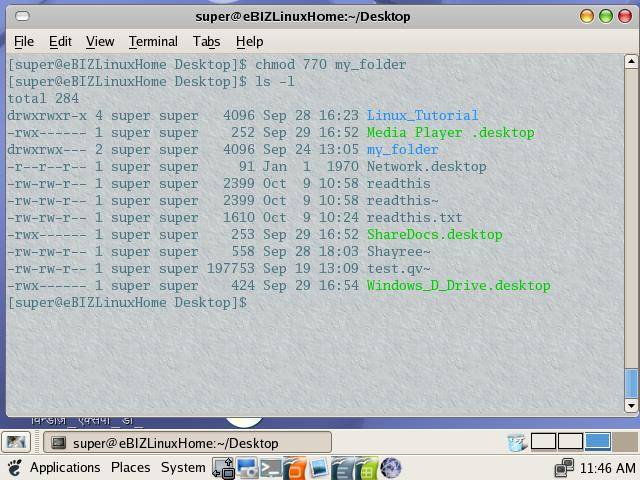Screen dimensions: 640x480
Task: Open the System menu
Action: click(x=183, y=467)
